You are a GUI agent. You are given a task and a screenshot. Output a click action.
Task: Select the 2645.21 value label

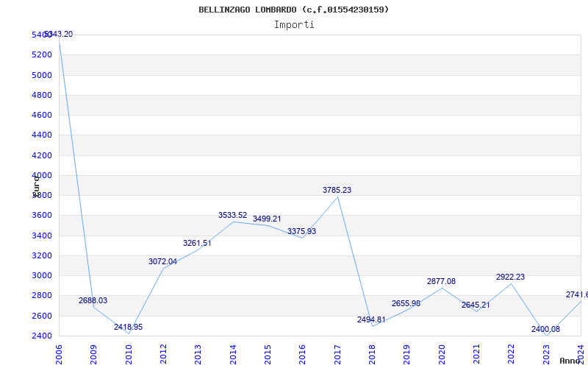pyautogui.click(x=476, y=305)
